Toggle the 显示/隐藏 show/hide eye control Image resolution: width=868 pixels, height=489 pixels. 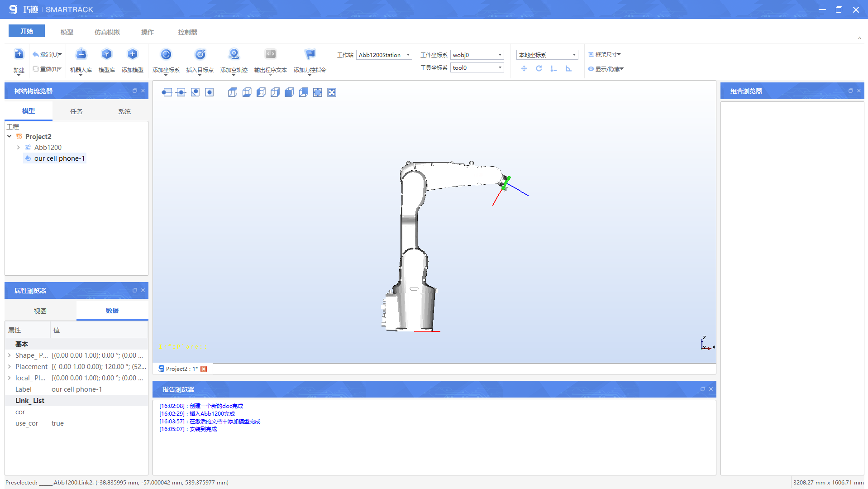pos(606,69)
